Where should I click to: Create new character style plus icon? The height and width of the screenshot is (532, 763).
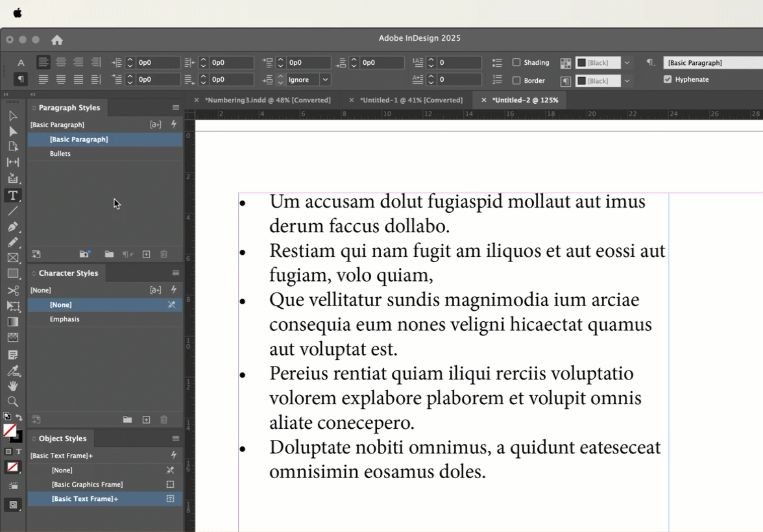click(x=146, y=420)
